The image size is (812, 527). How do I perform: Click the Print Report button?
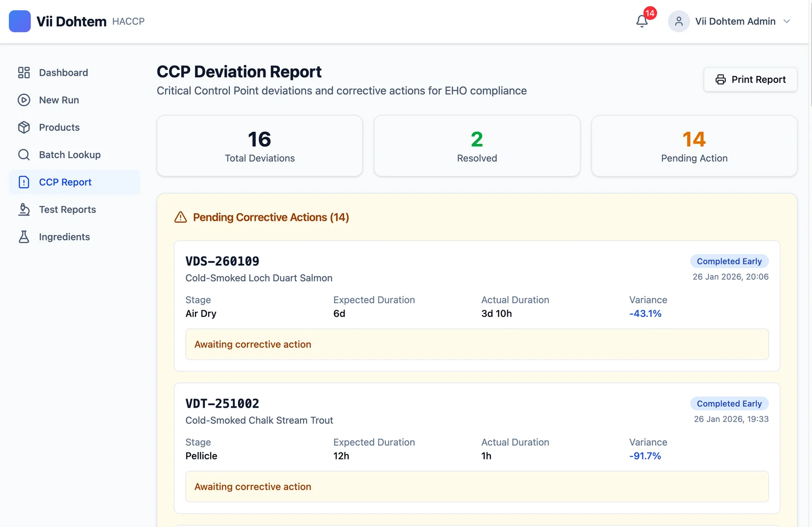pyautogui.click(x=750, y=80)
